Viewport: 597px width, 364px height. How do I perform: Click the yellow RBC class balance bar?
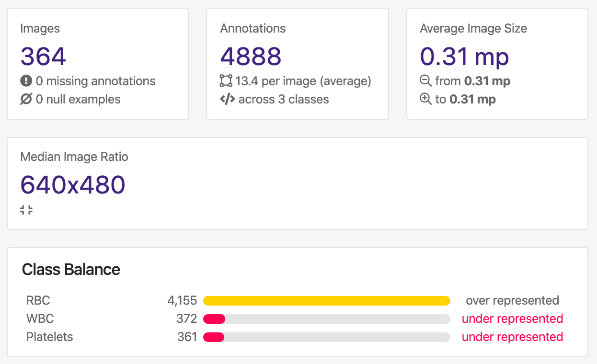tap(327, 300)
